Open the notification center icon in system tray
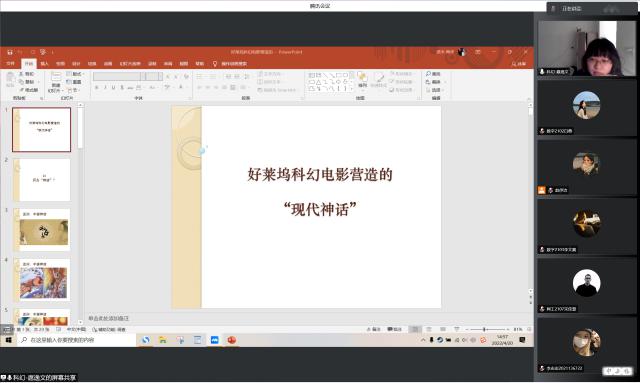Image resolution: width=640 pixels, height=383 pixels. 522,340
